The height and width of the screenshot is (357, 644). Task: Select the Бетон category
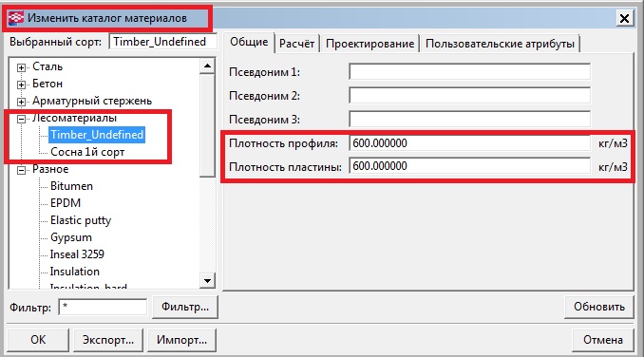click(47, 84)
